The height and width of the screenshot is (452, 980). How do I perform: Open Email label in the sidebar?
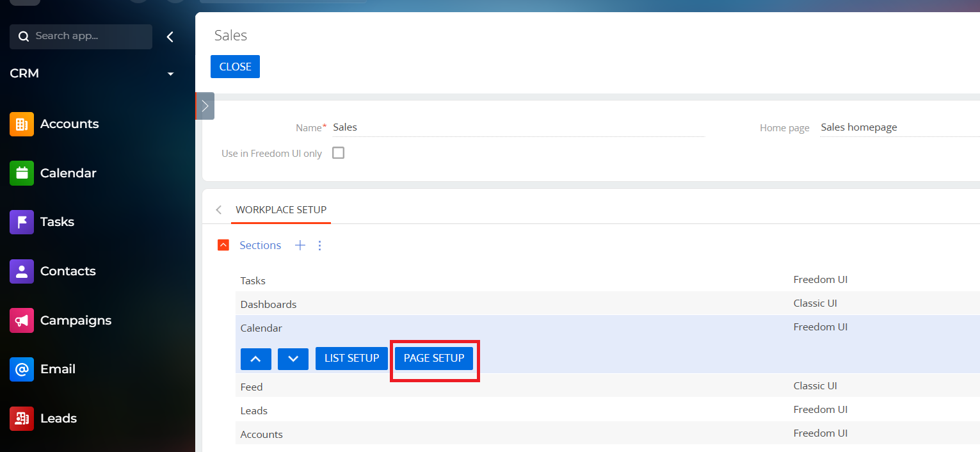[58, 369]
